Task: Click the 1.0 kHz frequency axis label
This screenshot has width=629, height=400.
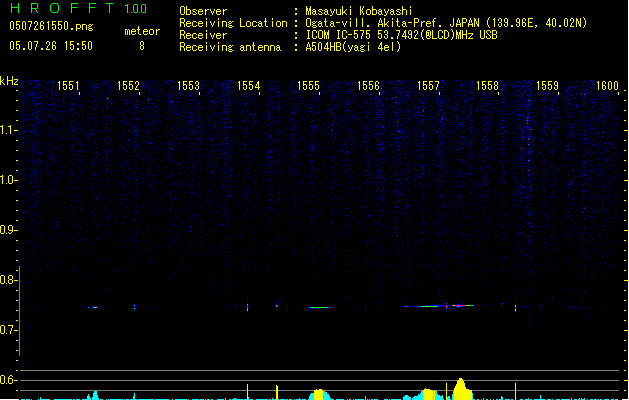Action: (x=8, y=180)
